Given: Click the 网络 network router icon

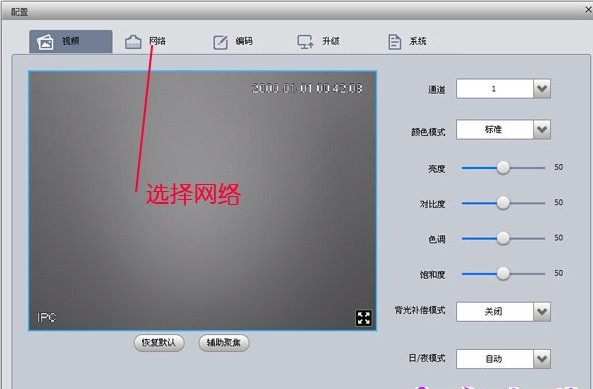Looking at the screenshot, I should [133, 42].
